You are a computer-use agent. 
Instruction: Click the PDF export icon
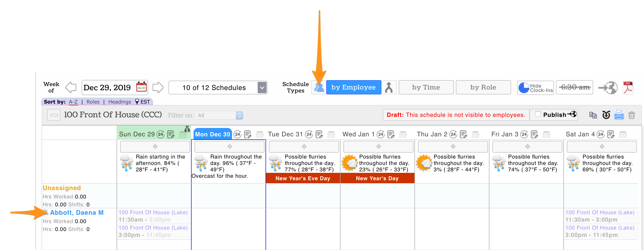click(x=628, y=88)
